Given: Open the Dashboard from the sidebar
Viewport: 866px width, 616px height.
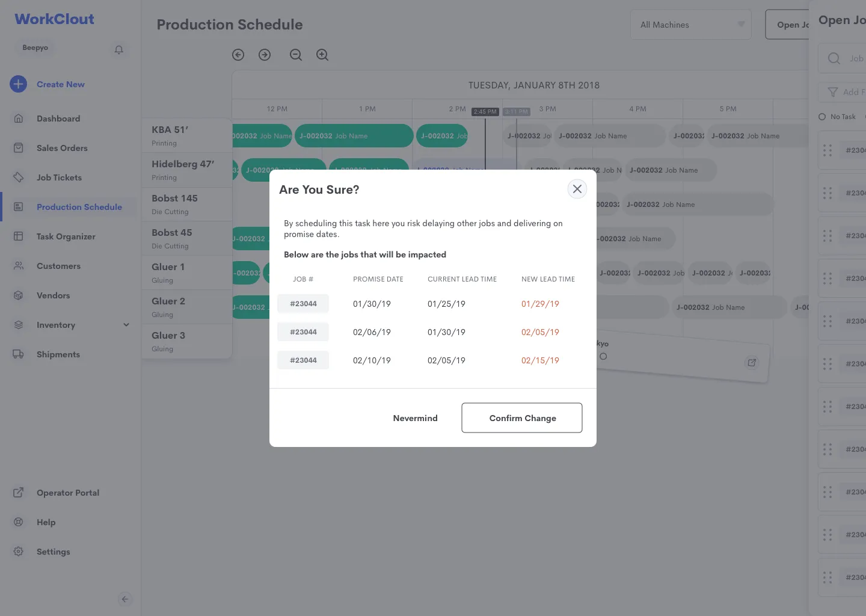Looking at the screenshot, I should coord(58,119).
